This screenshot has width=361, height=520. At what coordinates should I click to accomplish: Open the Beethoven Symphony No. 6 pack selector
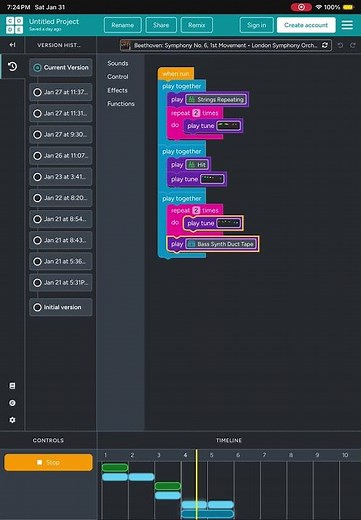click(x=226, y=45)
